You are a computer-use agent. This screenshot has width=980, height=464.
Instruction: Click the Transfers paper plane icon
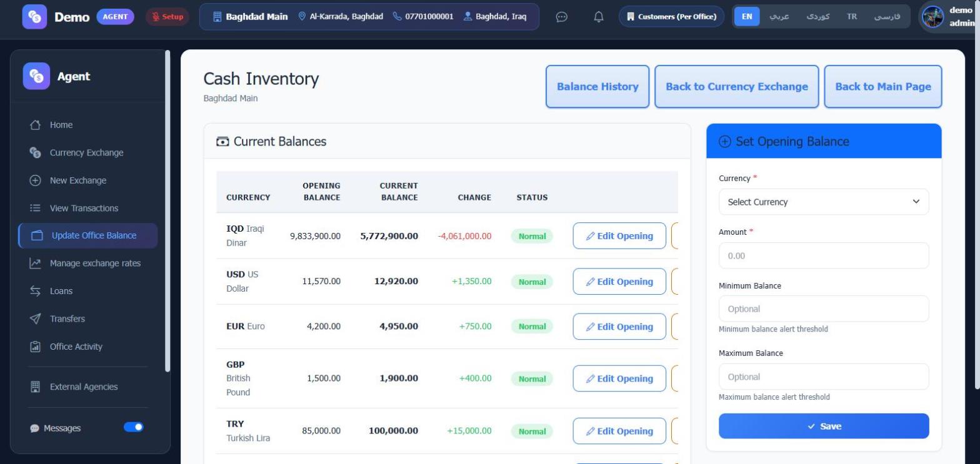(x=36, y=318)
